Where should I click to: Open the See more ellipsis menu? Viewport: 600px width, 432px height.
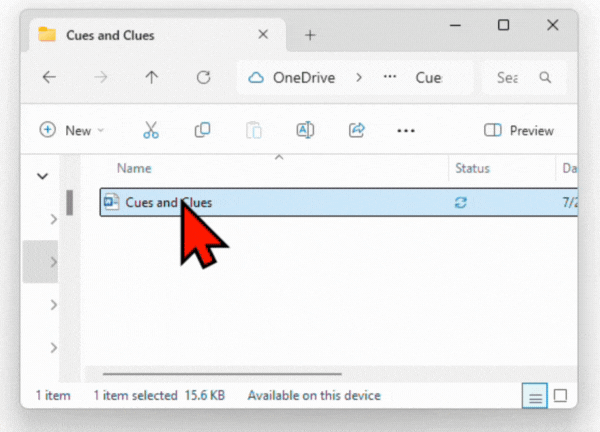(x=405, y=130)
